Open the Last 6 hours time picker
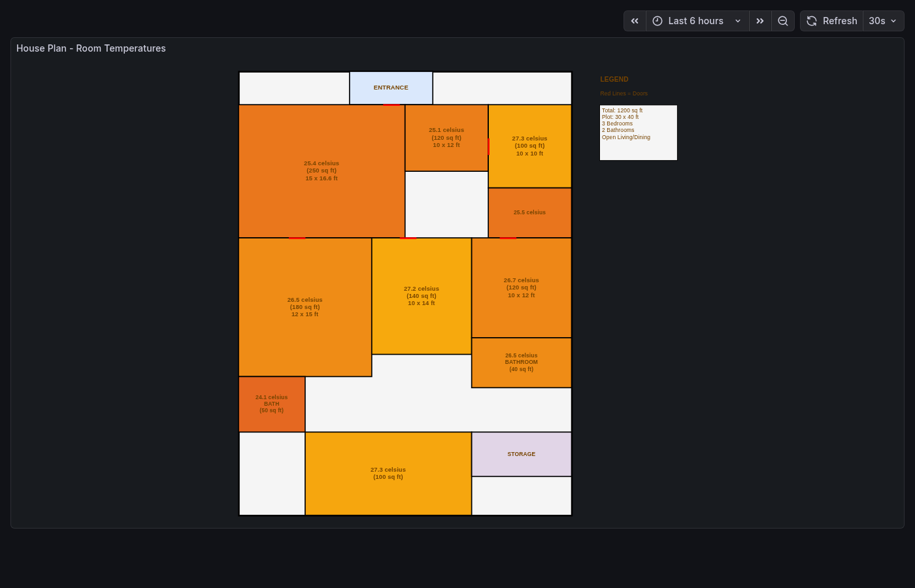 point(697,21)
